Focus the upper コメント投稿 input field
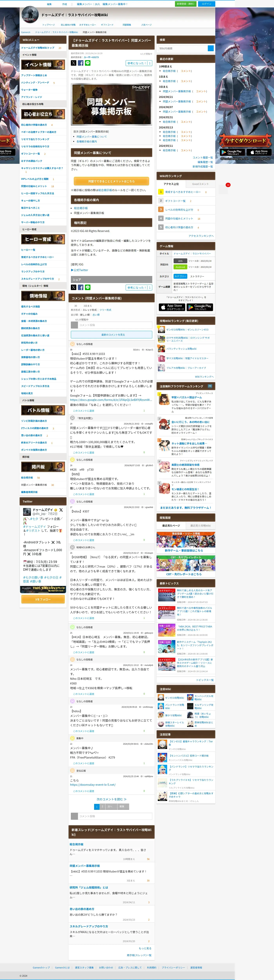 click(115, 325)
